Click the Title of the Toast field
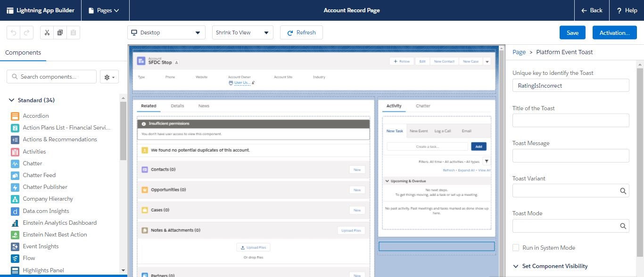Viewport: 644px width, 277px height. click(x=570, y=120)
